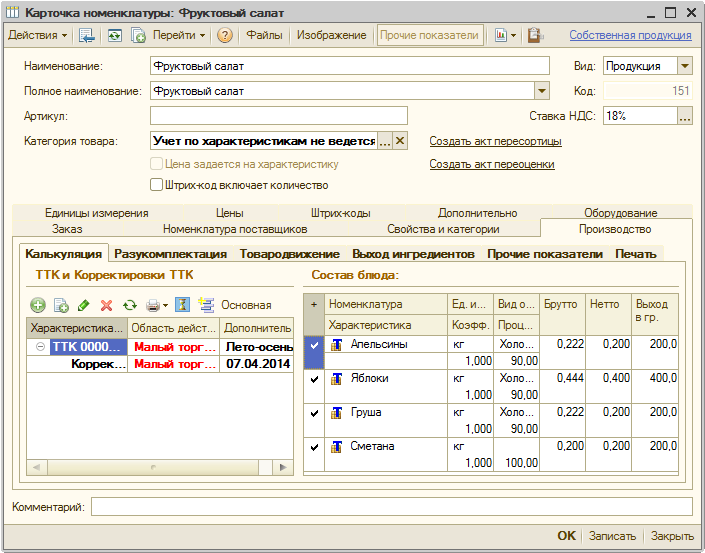705x553 pixels.
Task: Click the right arrow of the TTK list scrollbar
Action: [x=283, y=467]
